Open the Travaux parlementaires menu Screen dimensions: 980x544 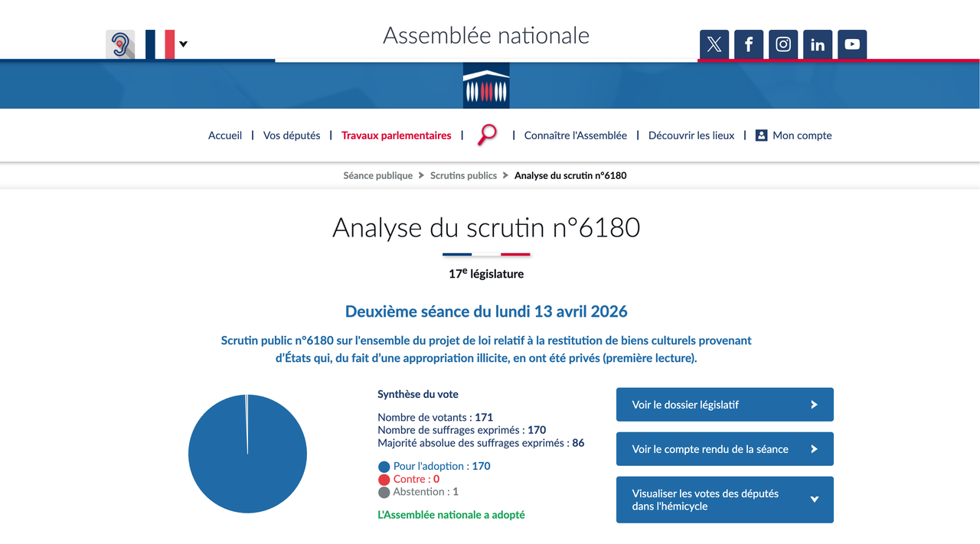pyautogui.click(x=396, y=135)
